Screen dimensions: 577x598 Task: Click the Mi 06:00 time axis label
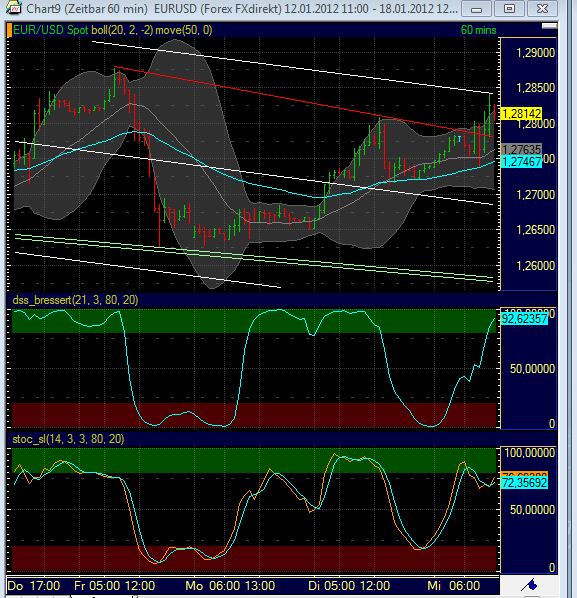(x=453, y=586)
